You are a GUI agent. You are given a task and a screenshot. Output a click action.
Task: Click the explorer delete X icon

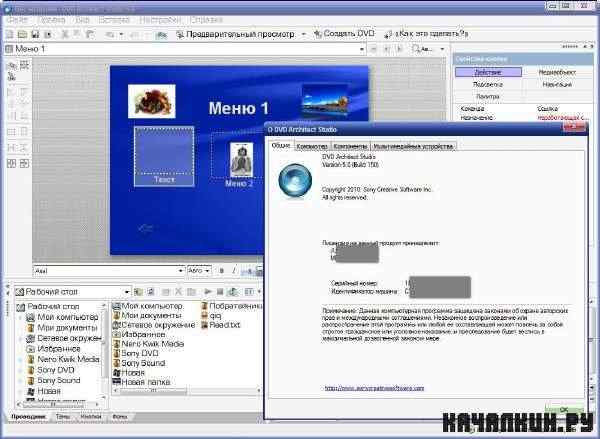click(x=178, y=292)
